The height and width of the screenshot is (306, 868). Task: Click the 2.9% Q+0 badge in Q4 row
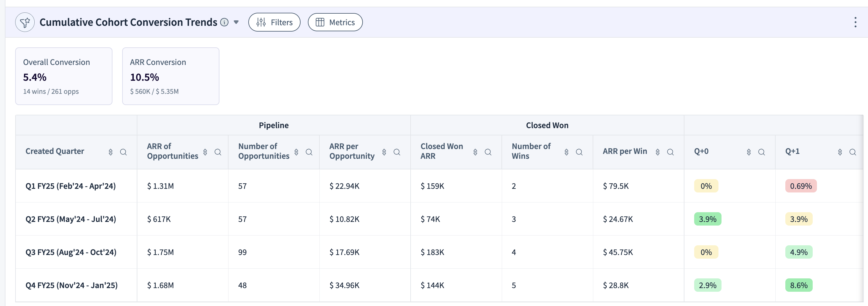pos(708,285)
